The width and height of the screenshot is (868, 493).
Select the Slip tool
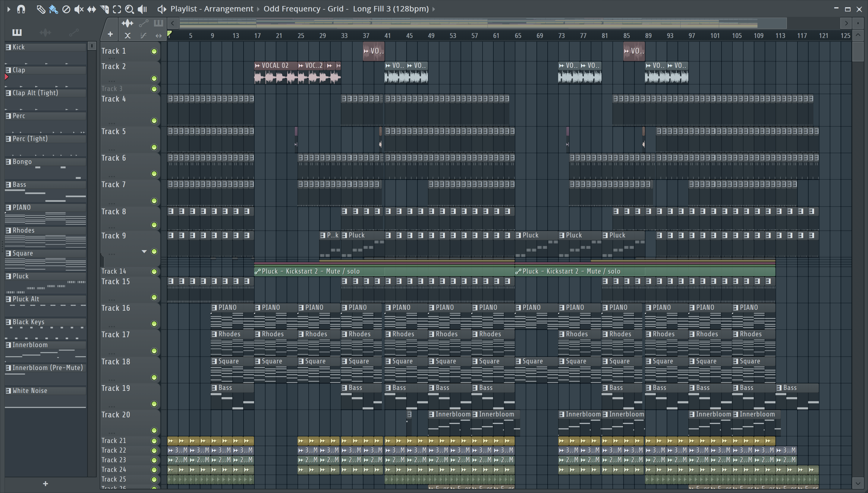[91, 9]
